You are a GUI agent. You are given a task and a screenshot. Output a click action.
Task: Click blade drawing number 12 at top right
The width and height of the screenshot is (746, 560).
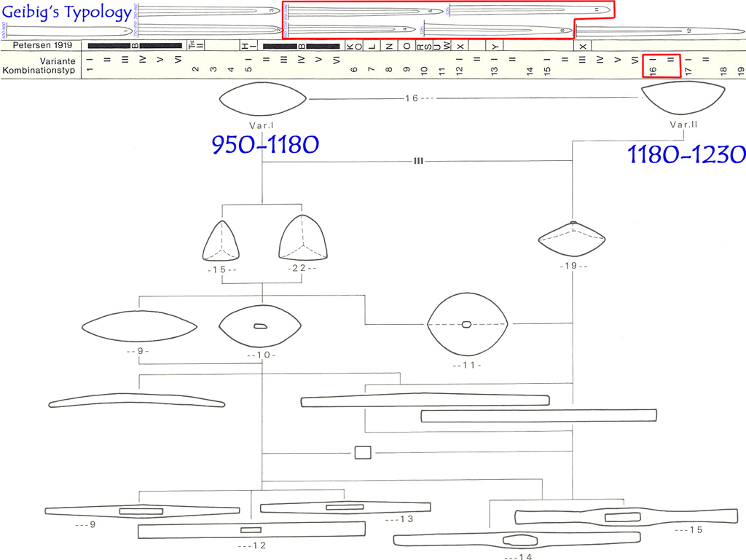pos(659,31)
